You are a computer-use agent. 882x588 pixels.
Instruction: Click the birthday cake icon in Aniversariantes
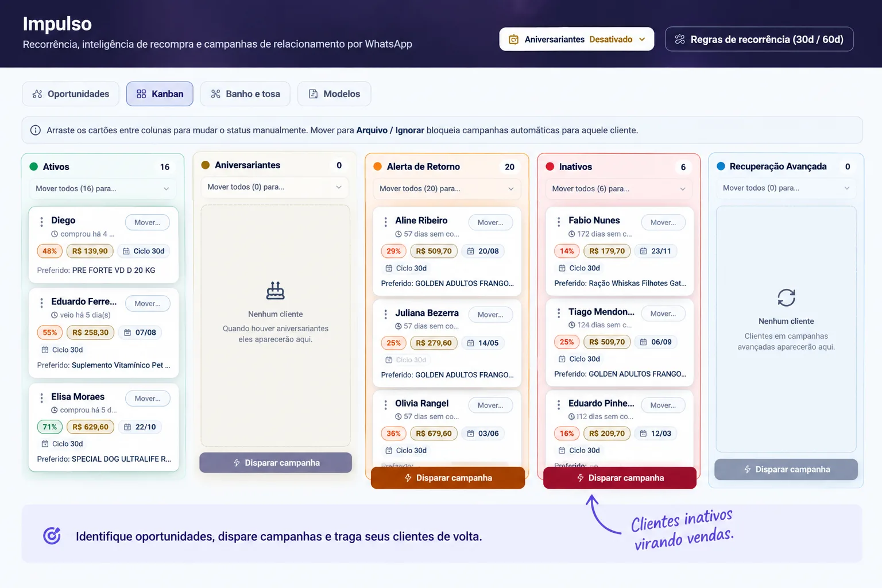point(276,291)
